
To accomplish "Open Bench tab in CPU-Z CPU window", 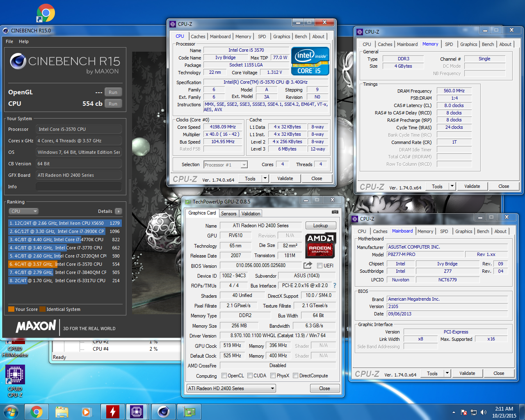I will (x=301, y=37).
